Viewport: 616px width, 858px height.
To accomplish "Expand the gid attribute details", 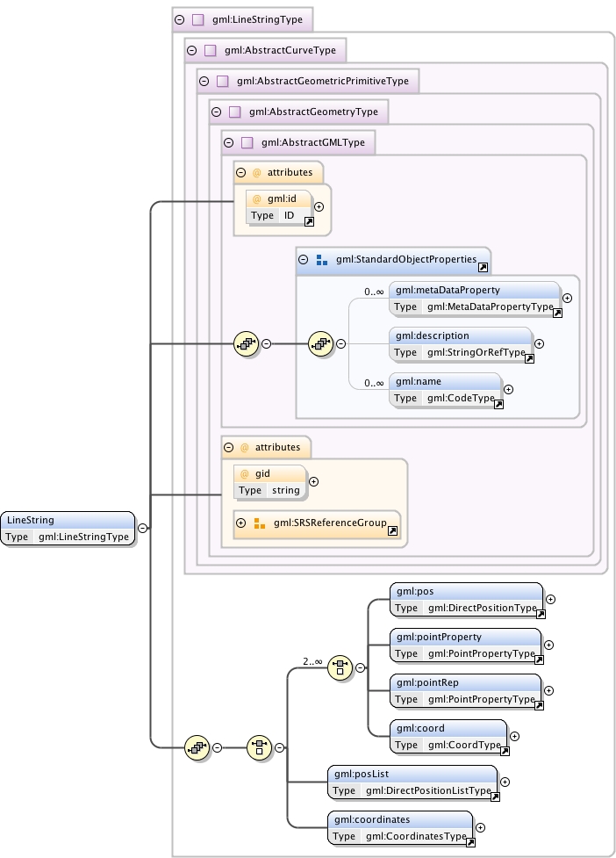I will coord(314,481).
